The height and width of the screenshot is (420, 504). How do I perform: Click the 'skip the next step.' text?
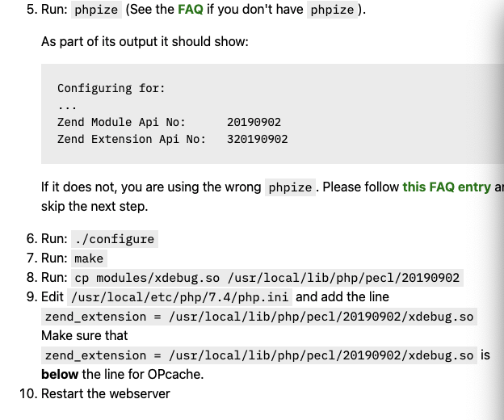[94, 206]
